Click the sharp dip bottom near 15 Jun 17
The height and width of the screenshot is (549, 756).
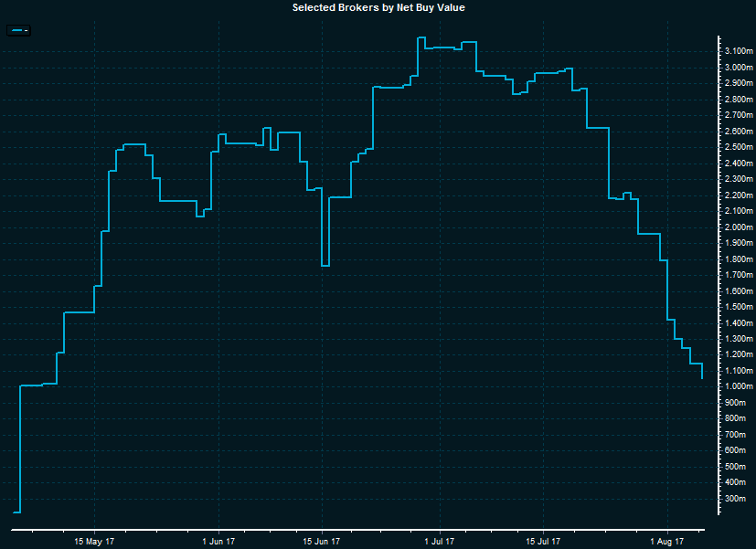[325, 266]
